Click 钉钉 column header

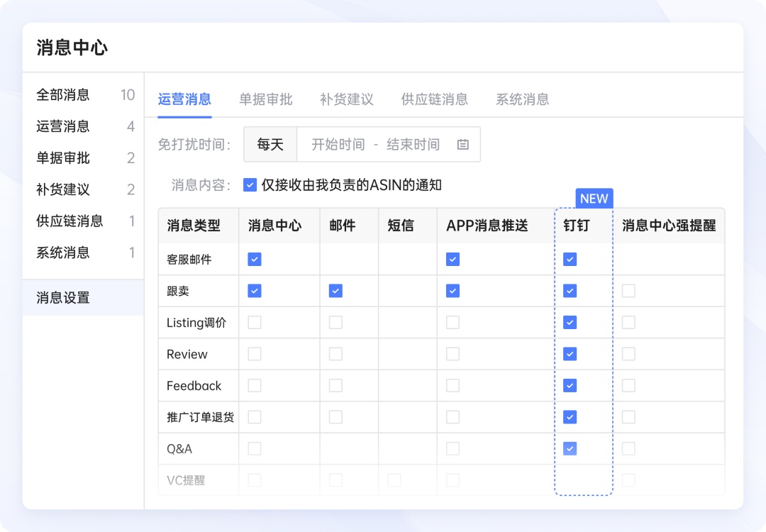coord(577,225)
